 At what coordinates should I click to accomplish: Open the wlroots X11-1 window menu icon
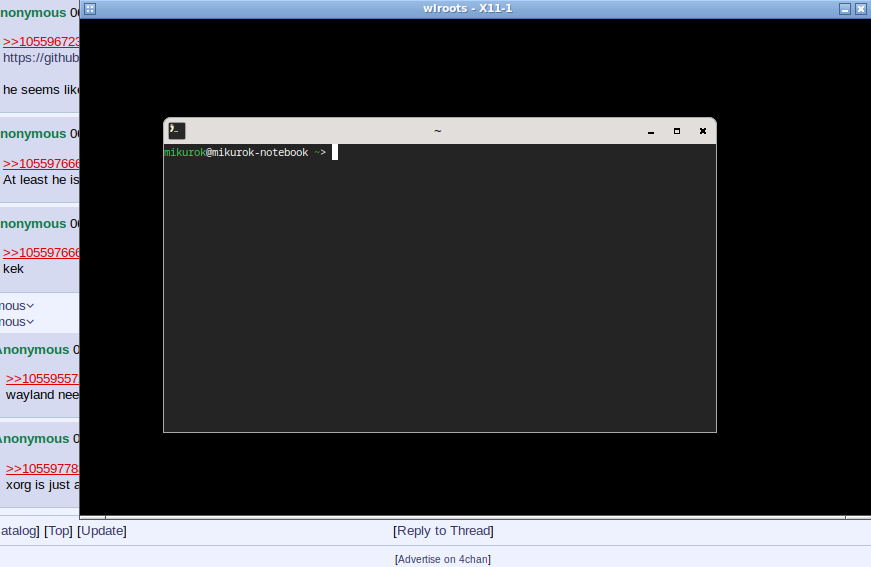click(x=90, y=9)
